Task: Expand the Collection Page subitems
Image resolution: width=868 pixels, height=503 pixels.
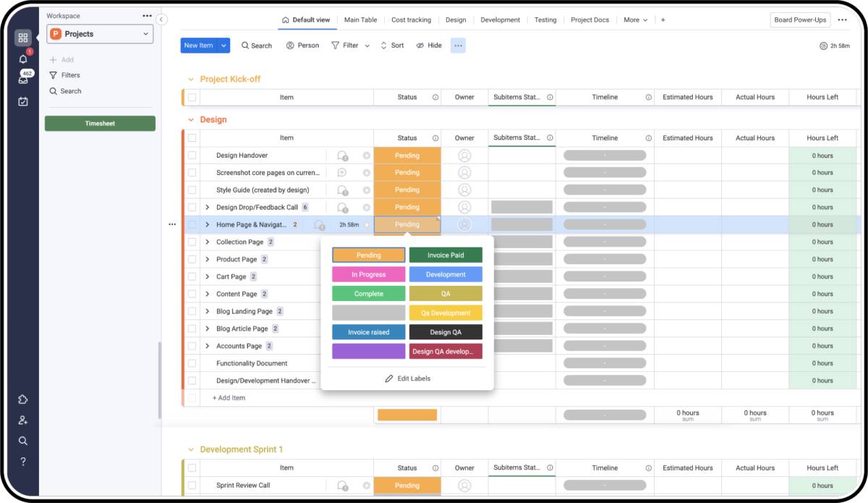Action: pos(207,242)
